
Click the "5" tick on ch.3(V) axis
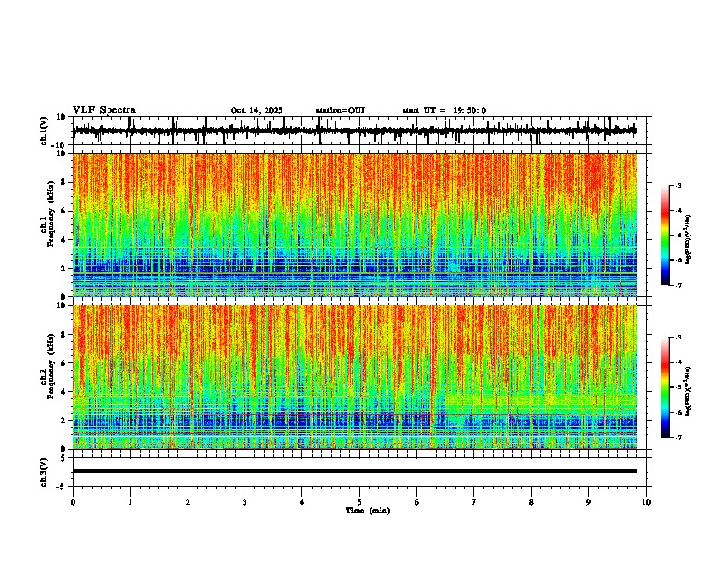63,458
